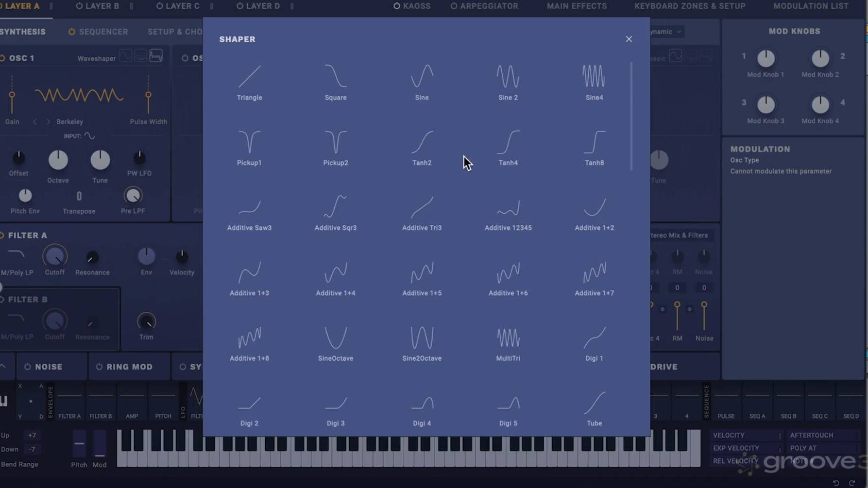Choose the Additive 1+3 shaper
This screenshot has height=488, width=868.
point(249,278)
